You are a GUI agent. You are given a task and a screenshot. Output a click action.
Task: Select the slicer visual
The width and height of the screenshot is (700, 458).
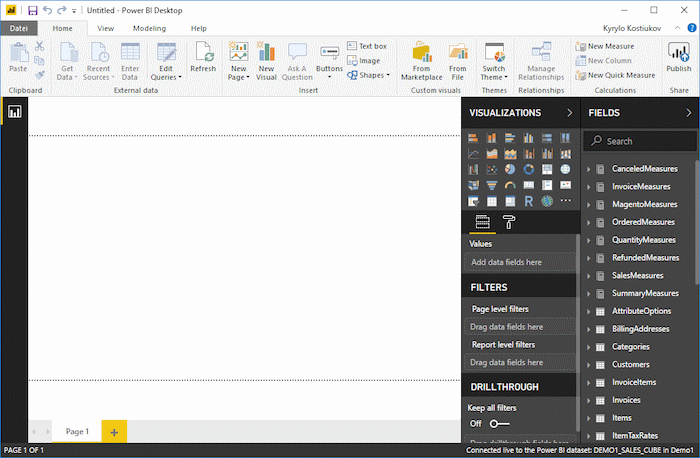[473, 201]
